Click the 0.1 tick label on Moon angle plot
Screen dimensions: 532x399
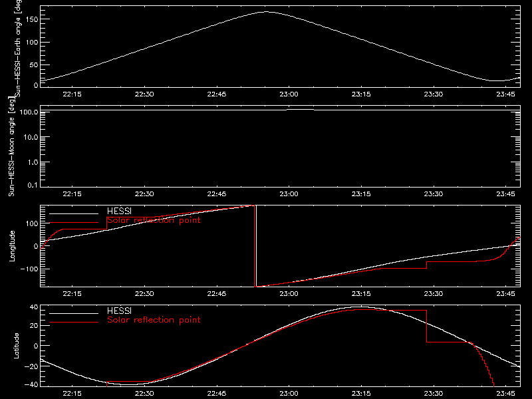click(x=33, y=185)
